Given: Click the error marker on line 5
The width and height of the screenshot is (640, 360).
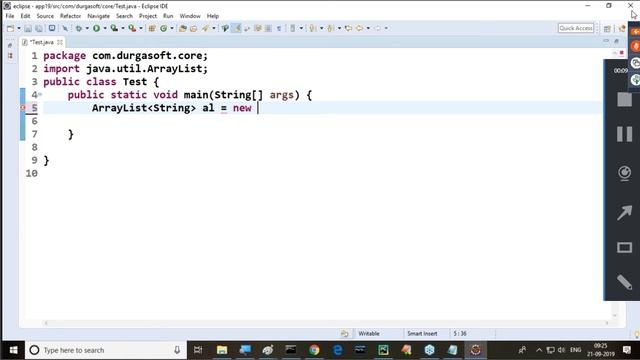Looking at the screenshot, I should coord(23,108).
